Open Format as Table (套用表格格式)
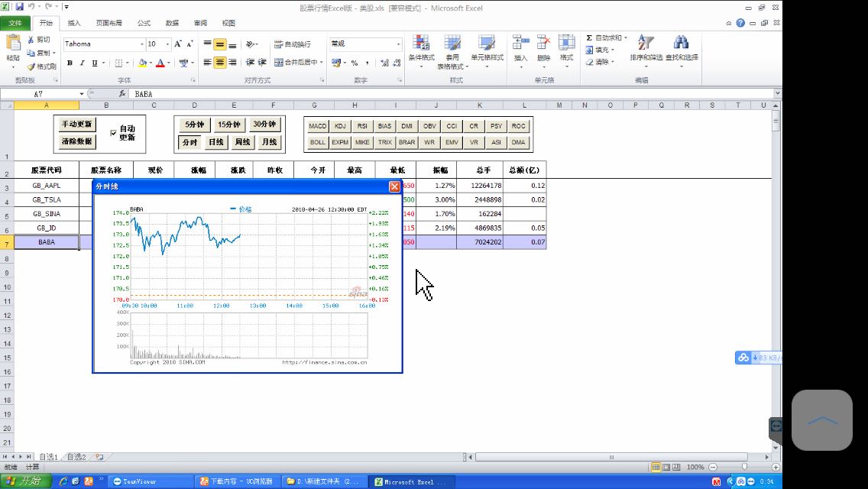 [452, 51]
